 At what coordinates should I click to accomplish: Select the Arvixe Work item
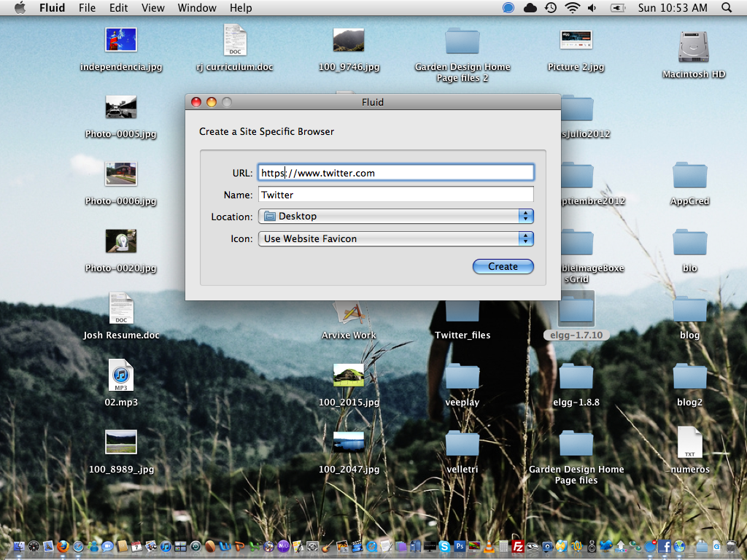(x=349, y=314)
